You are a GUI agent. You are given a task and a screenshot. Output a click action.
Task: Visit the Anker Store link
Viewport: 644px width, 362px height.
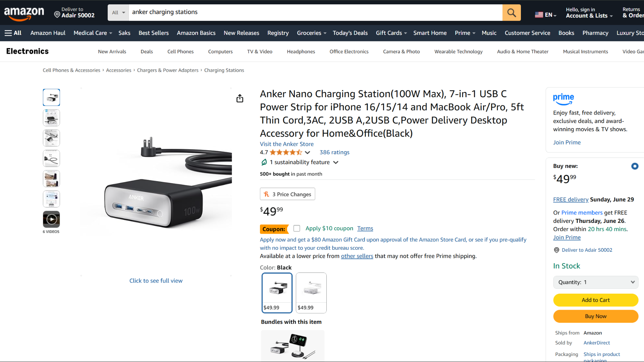(287, 144)
